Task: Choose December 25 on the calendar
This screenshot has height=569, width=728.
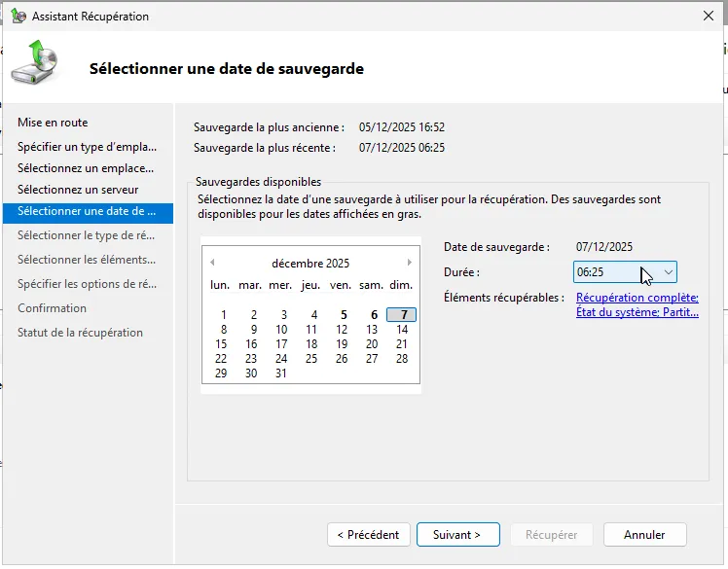Action: coord(311,359)
